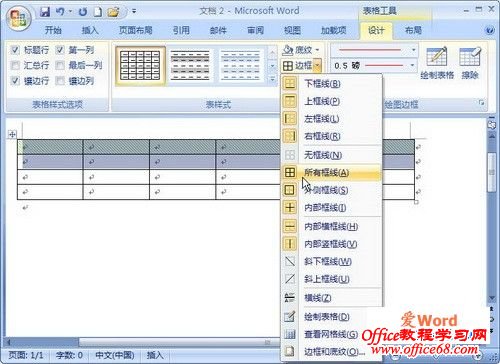Choose Horizontal Line icon (横线)
This screenshot has width=500, height=364.
[290, 298]
